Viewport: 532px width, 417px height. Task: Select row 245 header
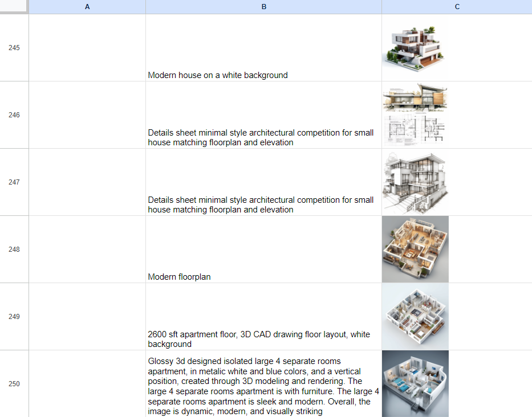tap(14, 48)
